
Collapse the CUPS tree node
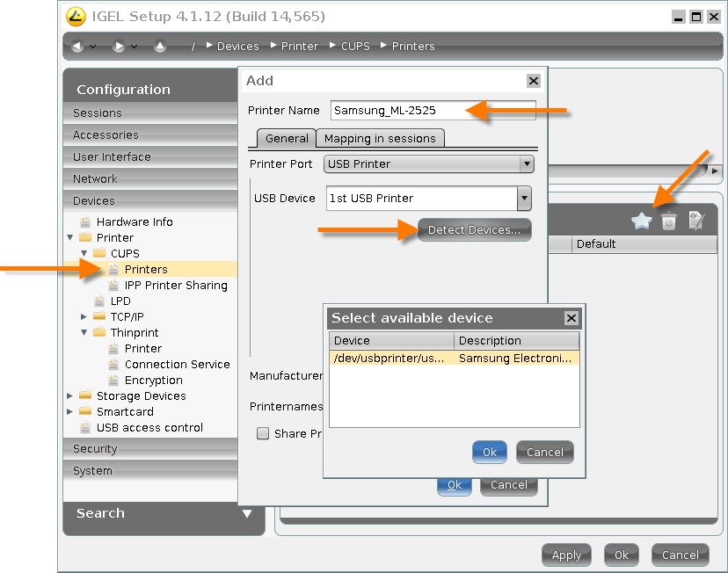point(84,253)
